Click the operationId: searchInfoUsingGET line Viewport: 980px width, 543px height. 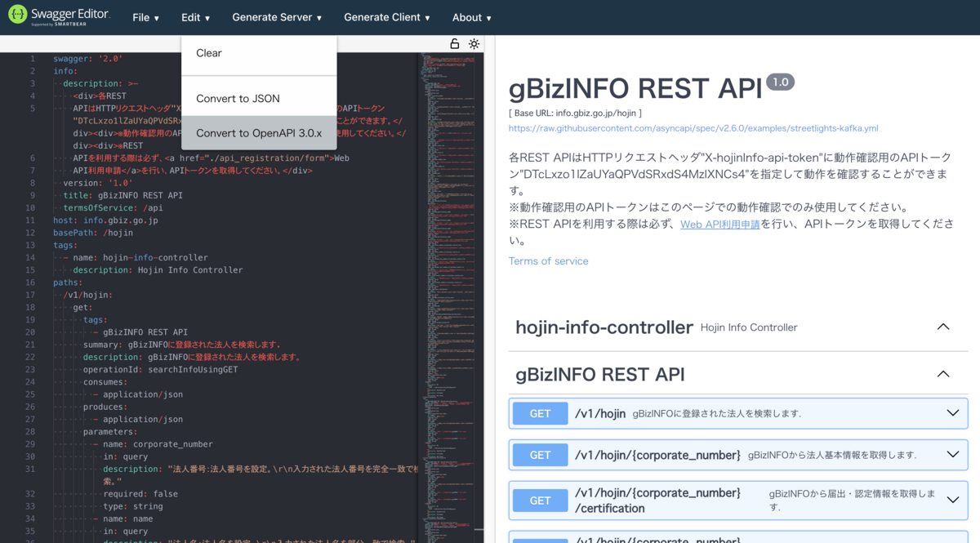160,370
